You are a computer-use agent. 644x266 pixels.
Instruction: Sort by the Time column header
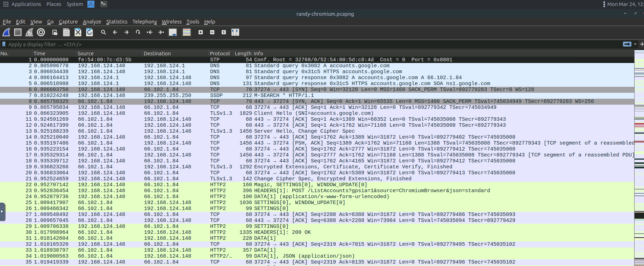click(54, 54)
